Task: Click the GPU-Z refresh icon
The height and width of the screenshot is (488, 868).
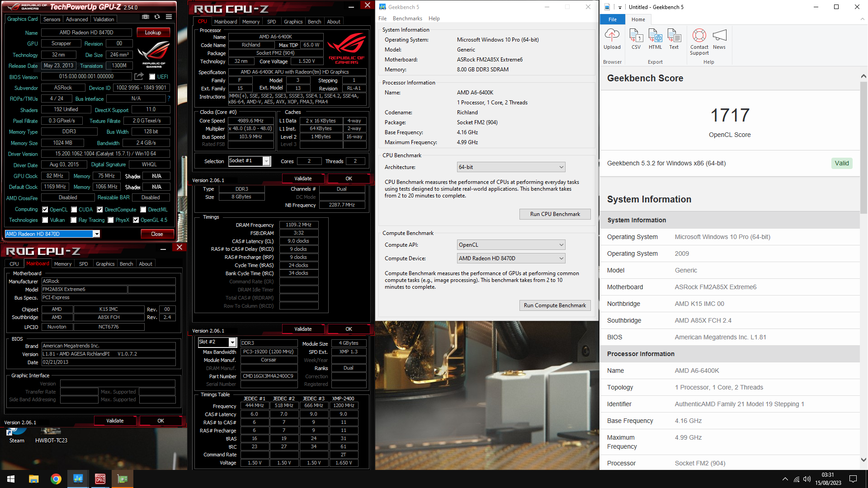Action: [x=157, y=17]
